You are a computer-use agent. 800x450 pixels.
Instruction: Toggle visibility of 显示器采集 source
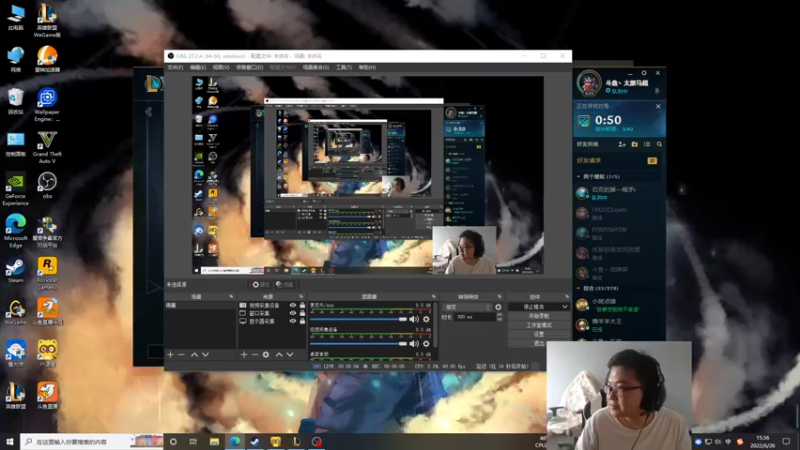293,321
